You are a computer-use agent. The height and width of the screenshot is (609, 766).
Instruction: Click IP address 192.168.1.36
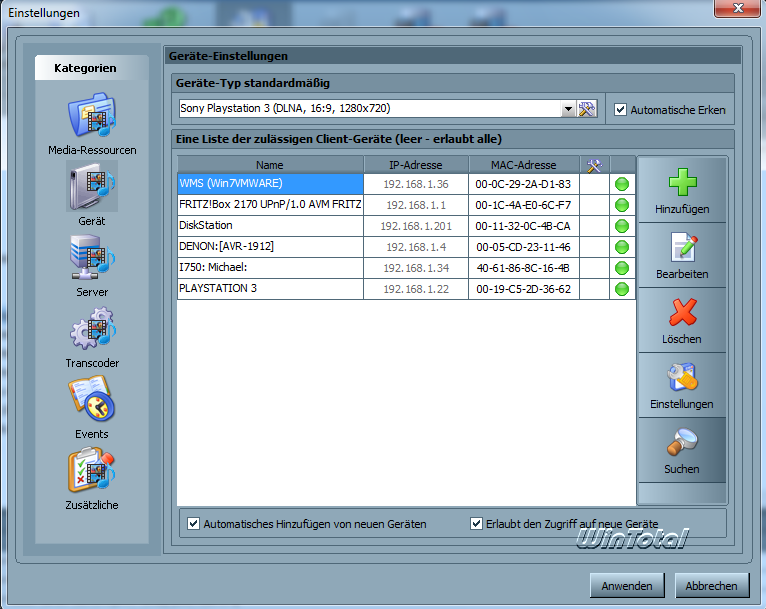pos(416,184)
